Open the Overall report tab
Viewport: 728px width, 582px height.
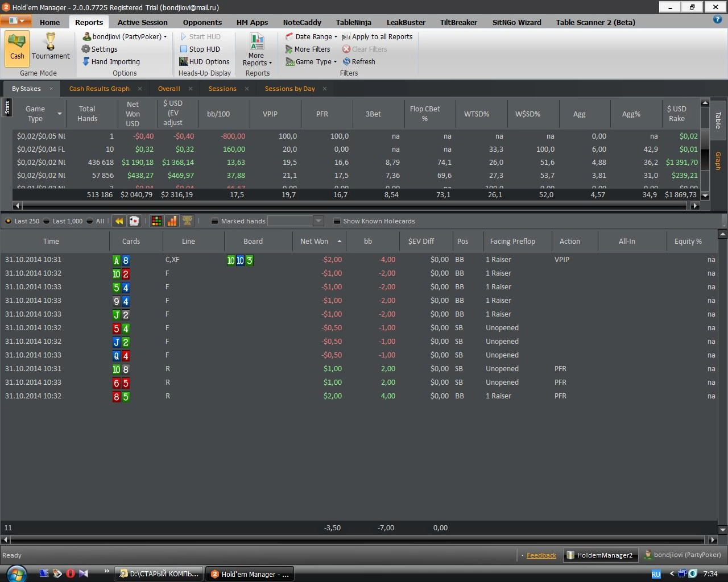[169, 89]
